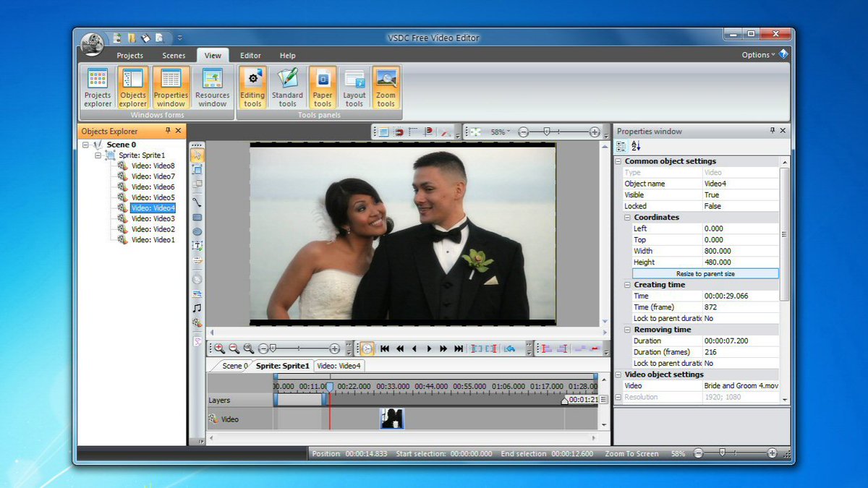
Task: Open the Help ribbon tab
Action: coord(288,56)
